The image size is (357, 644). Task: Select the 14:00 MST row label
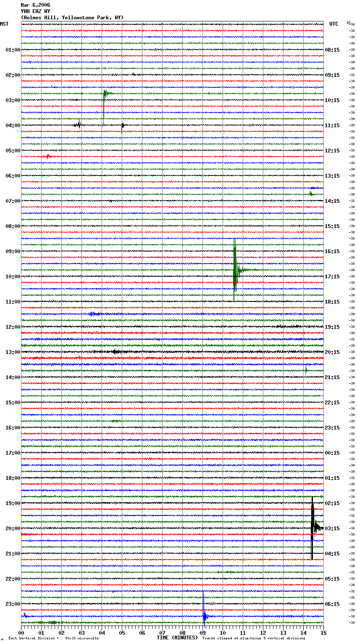point(13,377)
